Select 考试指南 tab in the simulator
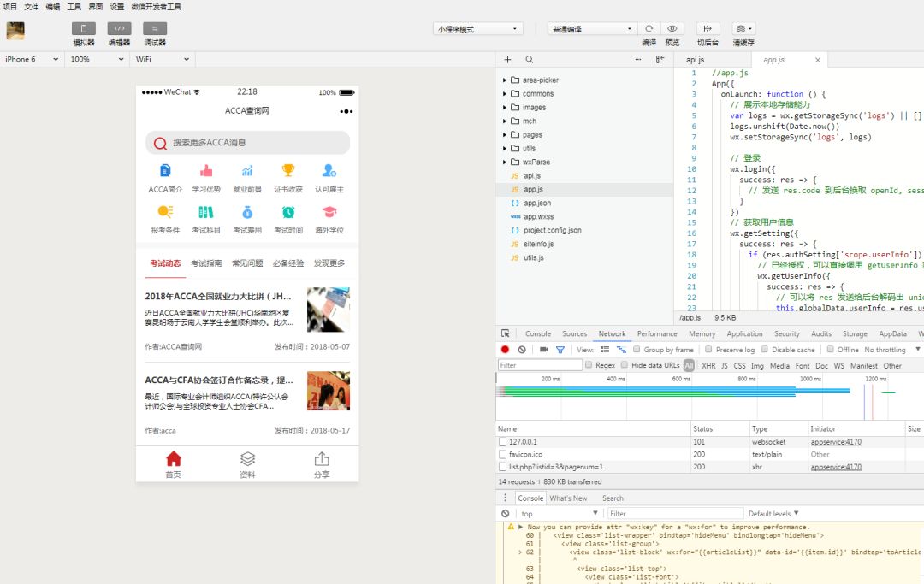The width and height of the screenshot is (924, 584). coord(206,263)
